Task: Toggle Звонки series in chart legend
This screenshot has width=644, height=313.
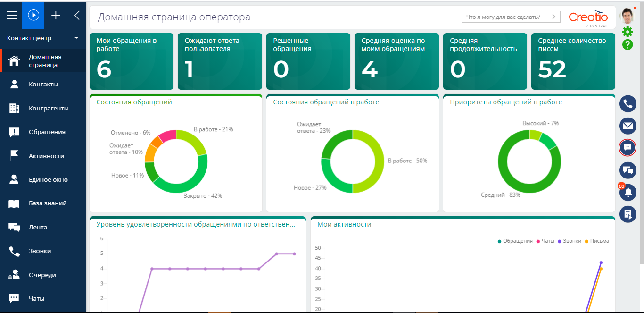Action: click(570, 241)
